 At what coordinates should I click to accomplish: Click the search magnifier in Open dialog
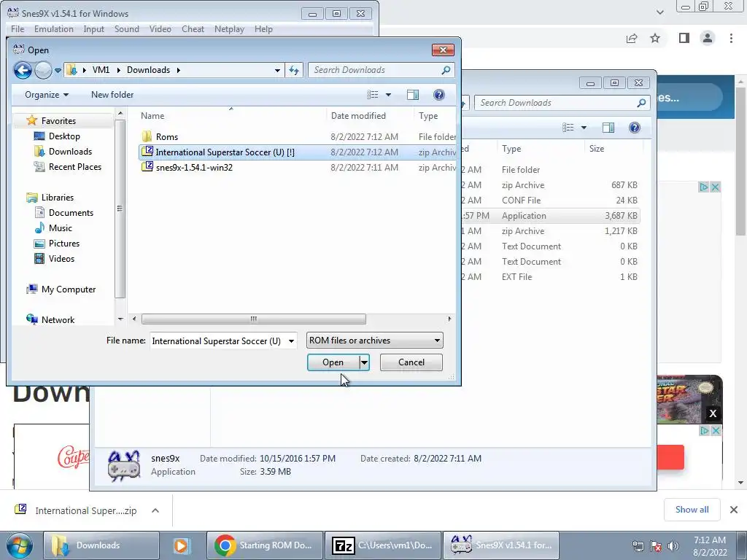click(x=446, y=70)
